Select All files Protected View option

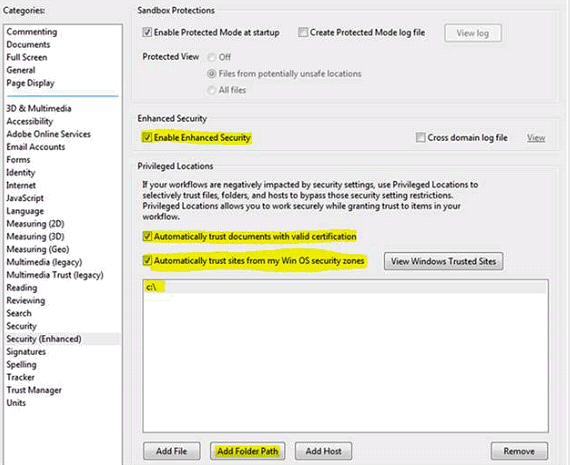coord(211,90)
